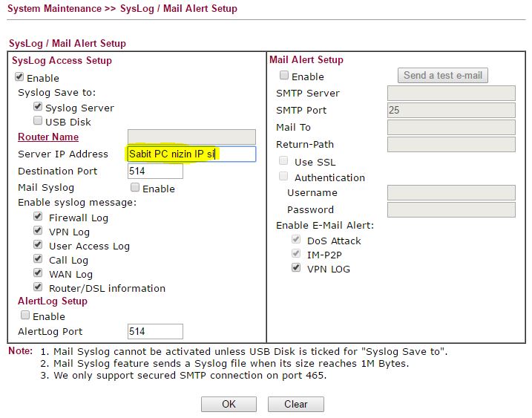Screen dimensions: 532x418
Task: Toggle Call Log checkbox
Action: pyautogui.click(x=38, y=259)
